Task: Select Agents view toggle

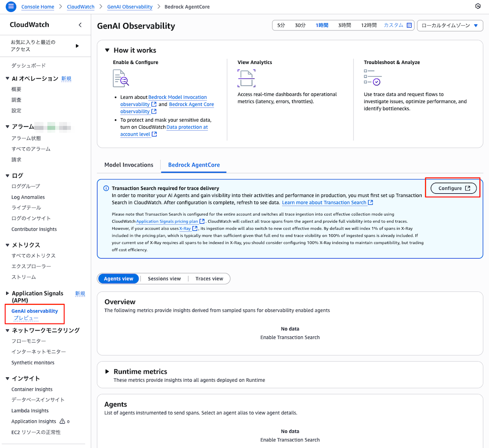Action: pos(118,279)
